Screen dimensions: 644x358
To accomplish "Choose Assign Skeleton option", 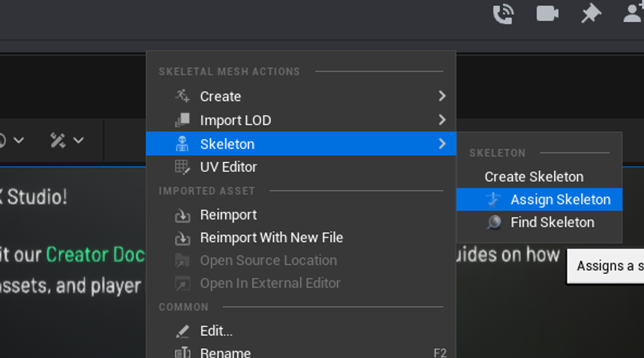I will (x=560, y=200).
